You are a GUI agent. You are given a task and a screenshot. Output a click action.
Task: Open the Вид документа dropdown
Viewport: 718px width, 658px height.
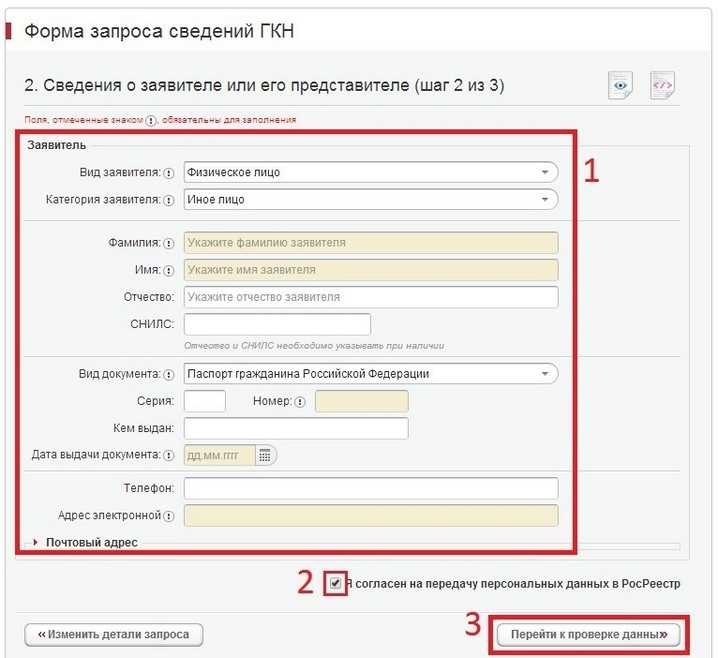(x=370, y=374)
